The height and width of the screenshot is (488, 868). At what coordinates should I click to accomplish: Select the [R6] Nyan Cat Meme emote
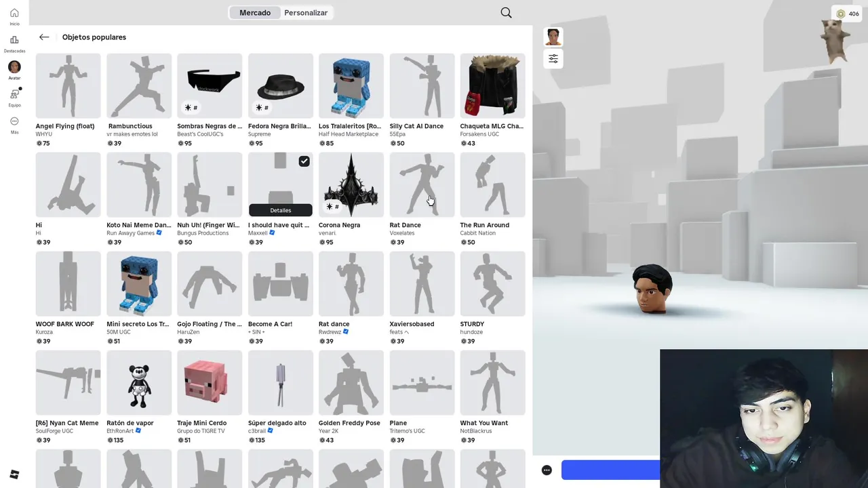click(x=68, y=383)
